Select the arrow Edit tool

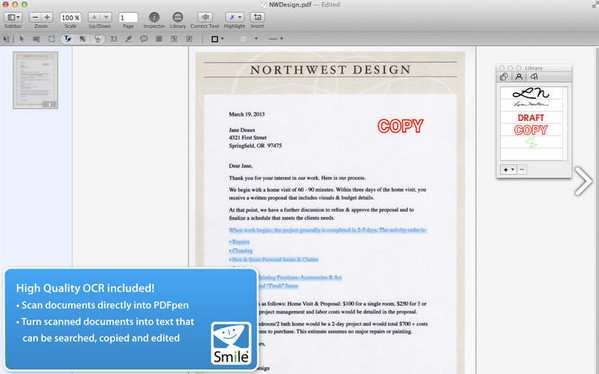[x=21, y=39]
